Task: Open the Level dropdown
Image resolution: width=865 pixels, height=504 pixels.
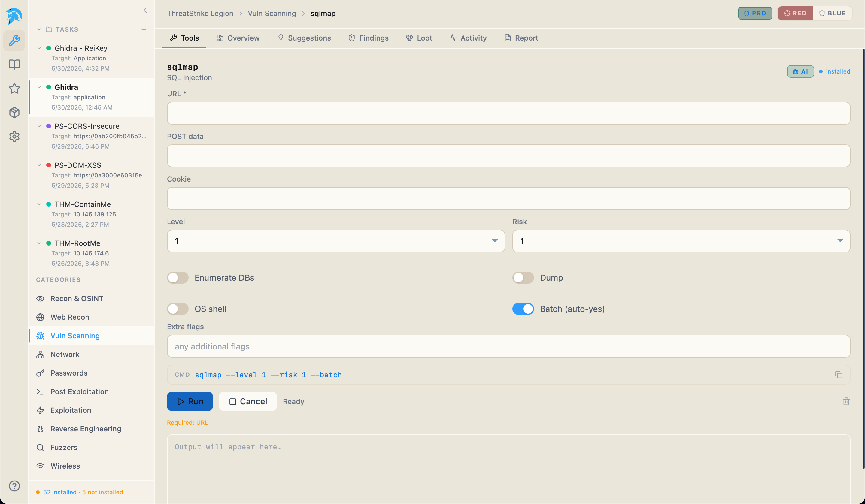Action: pos(336,241)
